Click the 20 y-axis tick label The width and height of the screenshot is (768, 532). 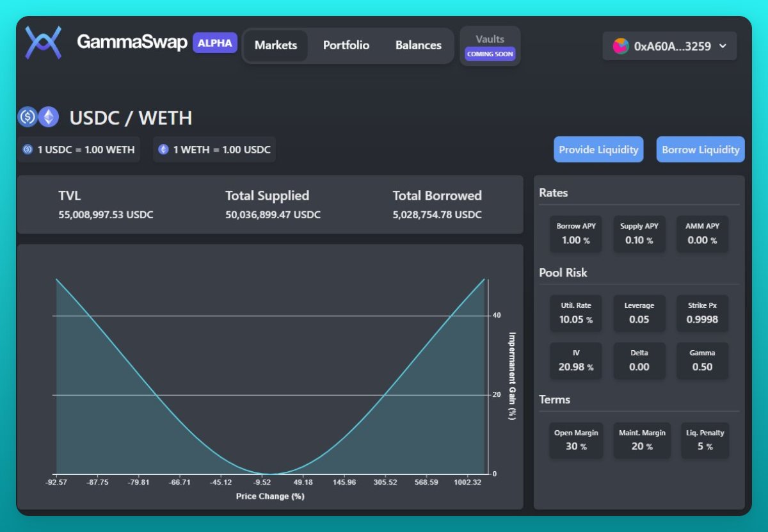(497, 395)
